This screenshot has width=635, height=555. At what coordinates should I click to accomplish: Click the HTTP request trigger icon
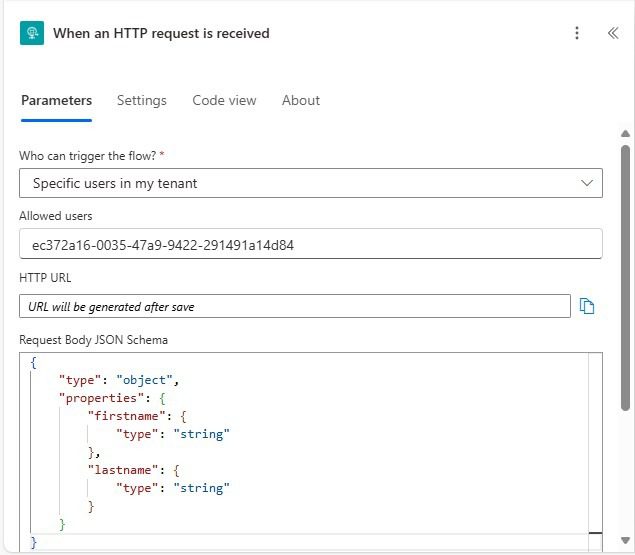tap(32, 33)
